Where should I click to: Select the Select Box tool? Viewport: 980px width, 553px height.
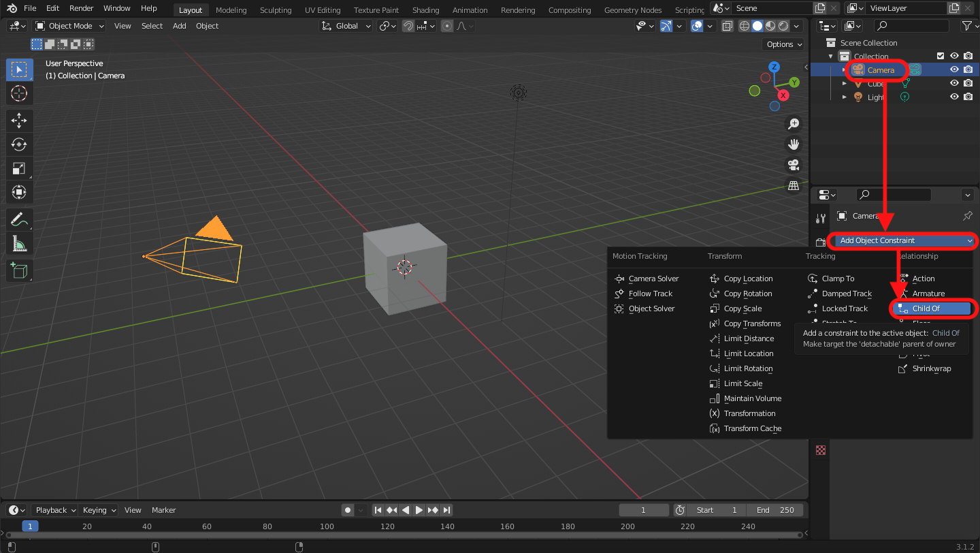(x=19, y=69)
